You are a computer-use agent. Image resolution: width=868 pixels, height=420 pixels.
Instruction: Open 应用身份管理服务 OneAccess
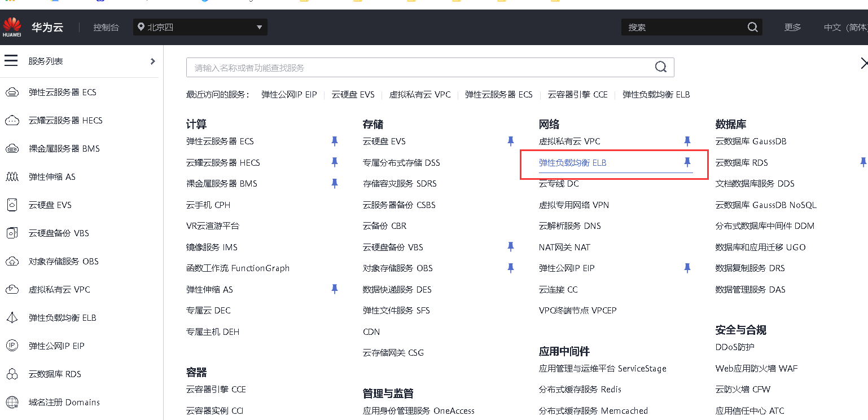(419, 410)
